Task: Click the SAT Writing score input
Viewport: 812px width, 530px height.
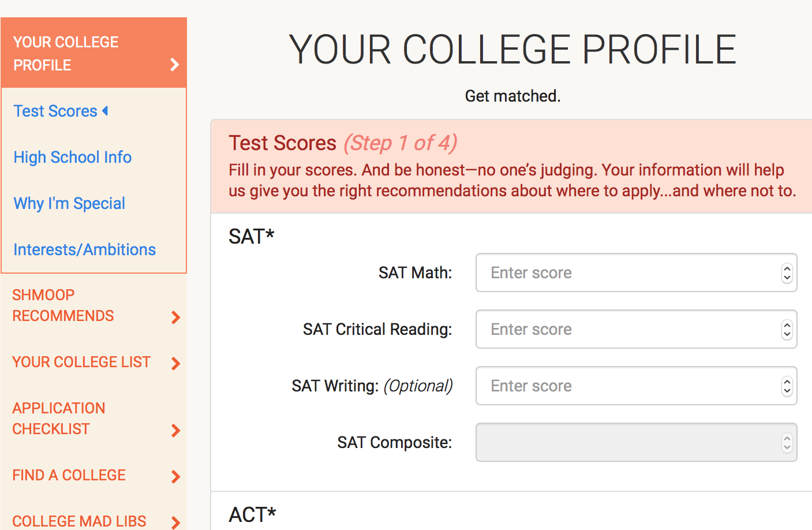Action: tap(626, 386)
